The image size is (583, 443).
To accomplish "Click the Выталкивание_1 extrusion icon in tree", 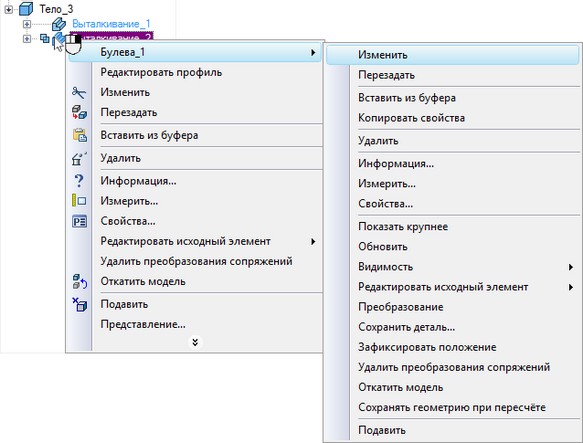I will click(59, 24).
